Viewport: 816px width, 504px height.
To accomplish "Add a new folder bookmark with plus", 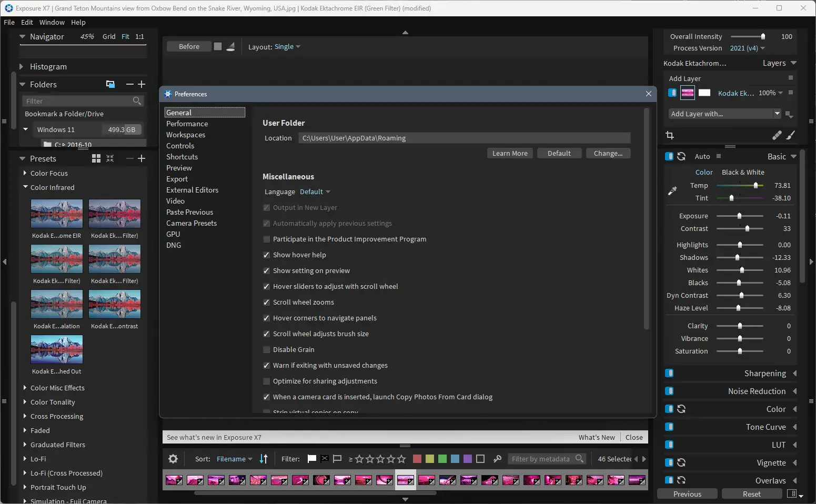I will point(142,84).
